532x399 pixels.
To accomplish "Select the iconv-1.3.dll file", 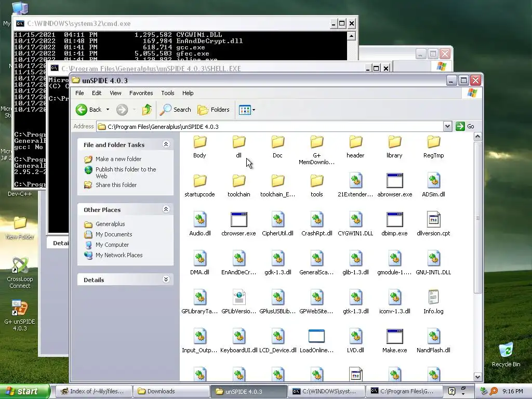I will coord(395,303).
